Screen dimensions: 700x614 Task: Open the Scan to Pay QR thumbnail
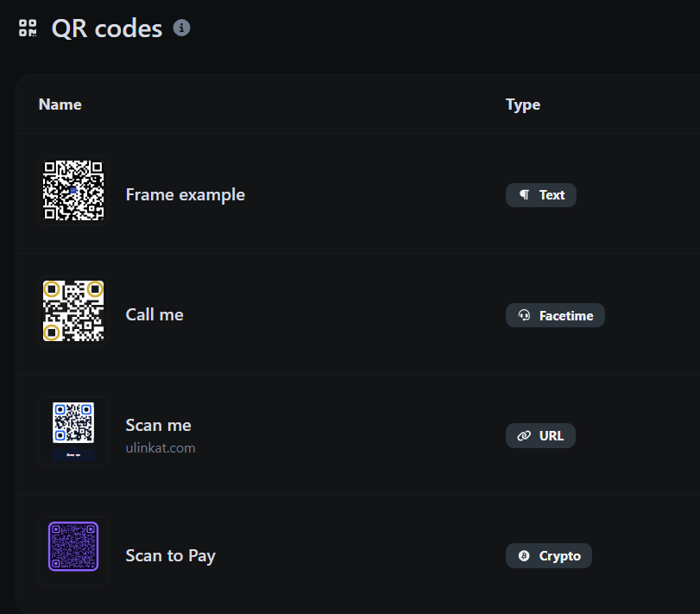[73, 552]
